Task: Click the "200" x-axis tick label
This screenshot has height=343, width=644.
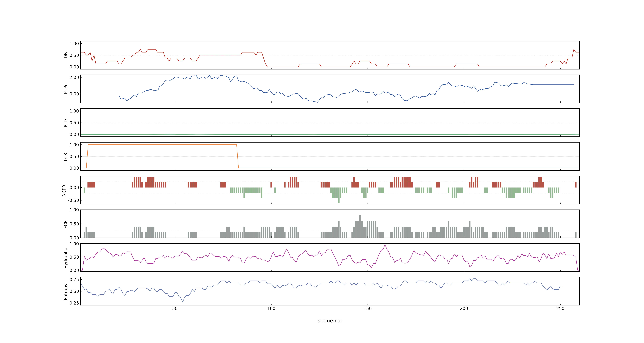Action: coord(464,309)
